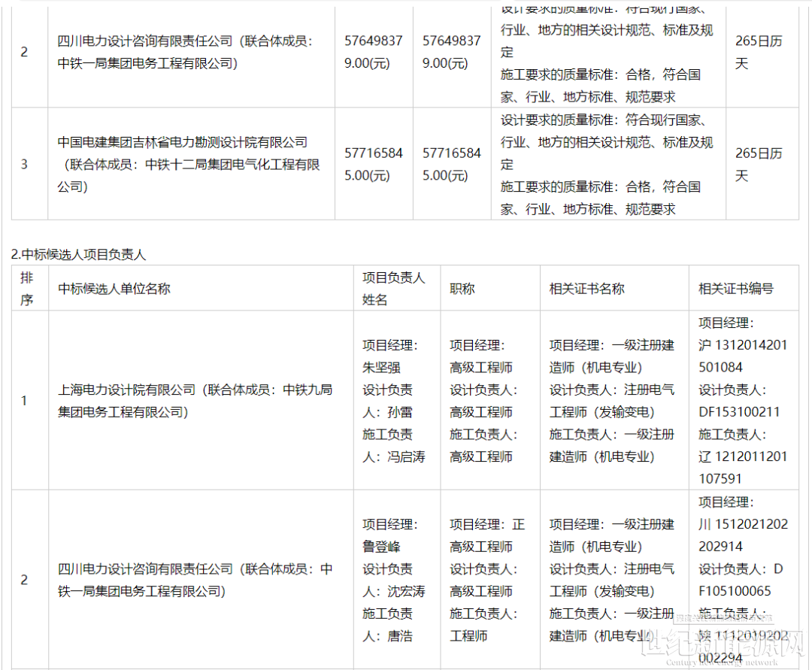Click certificate number 川 1512021202202914
812x670 pixels.
[x=743, y=535]
